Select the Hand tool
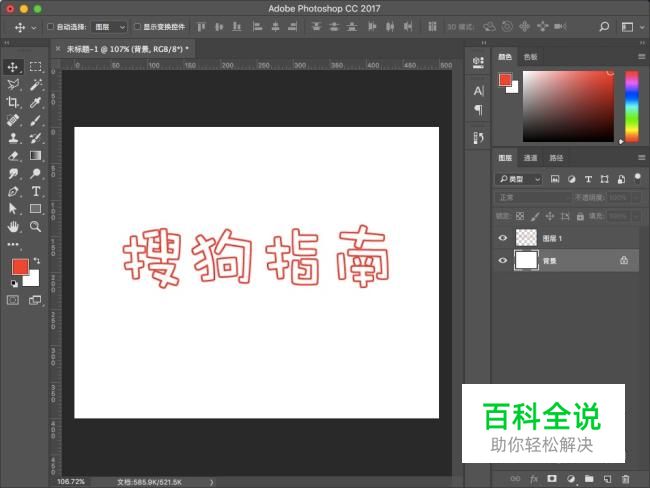Viewport: 650px width, 488px height. coord(13,226)
